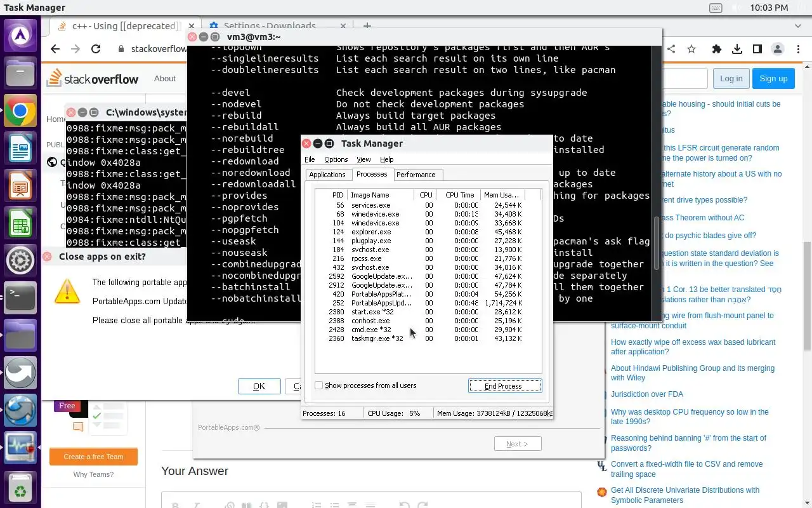
Task: Bookmark this page with the star icon
Action: pos(691,49)
